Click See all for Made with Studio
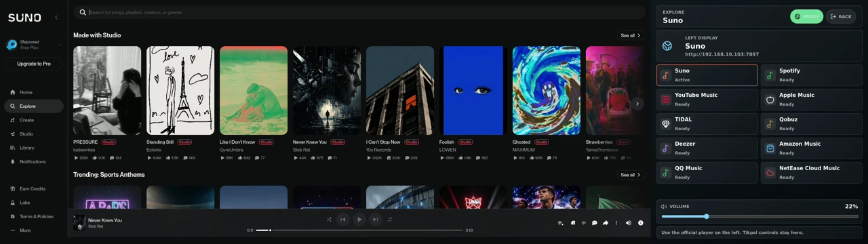868x244 pixels. pyautogui.click(x=630, y=35)
